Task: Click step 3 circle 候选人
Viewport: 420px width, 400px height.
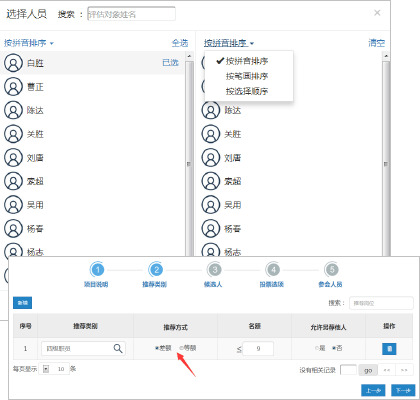Action: coord(215,270)
